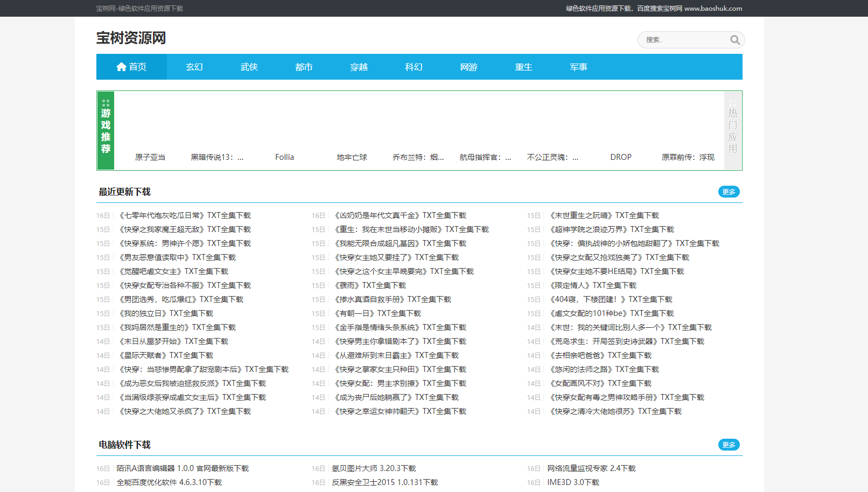Open 网络流量监视专家 2.4 download

(x=591, y=468)
